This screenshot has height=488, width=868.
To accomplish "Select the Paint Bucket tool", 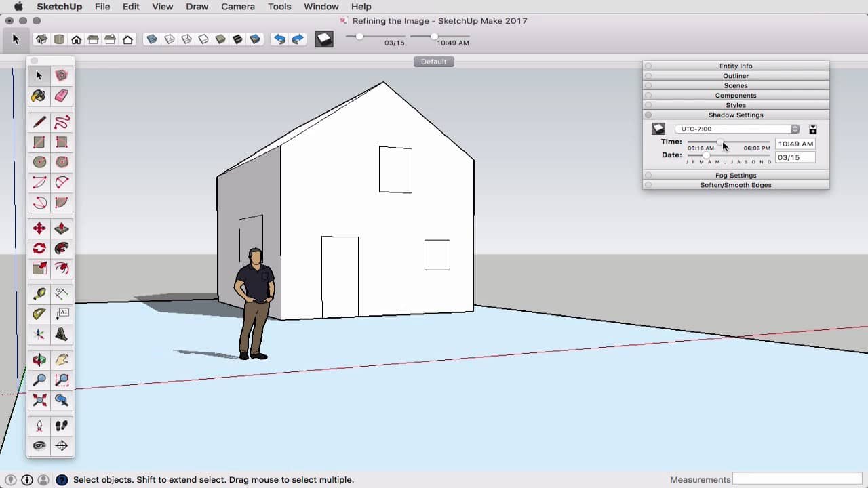I will (39, 96).
